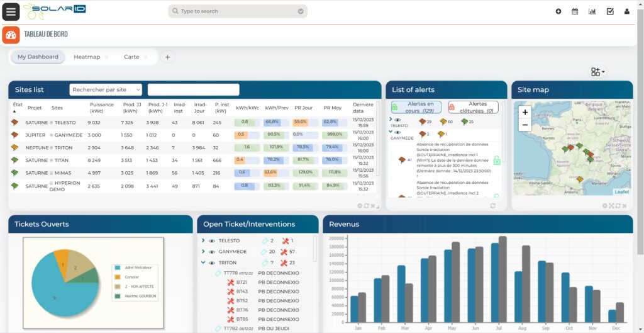Open the Rechercher par site dropdown

(x=106, y=89)
